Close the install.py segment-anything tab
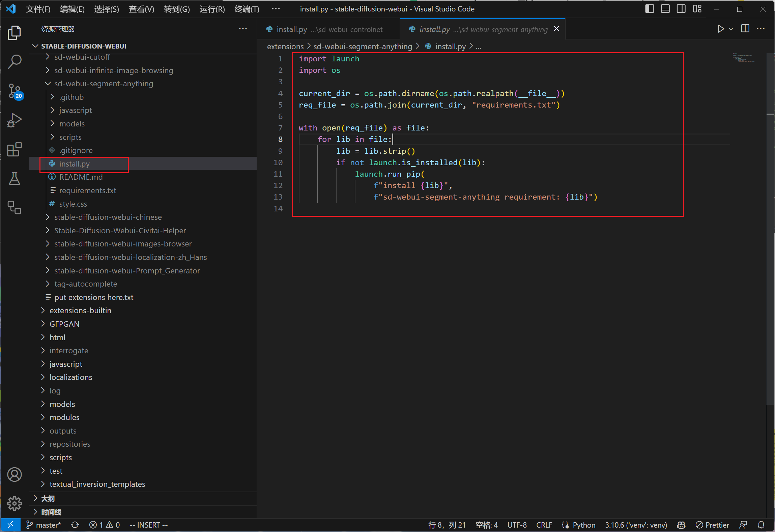 click(x=556, y=29)
